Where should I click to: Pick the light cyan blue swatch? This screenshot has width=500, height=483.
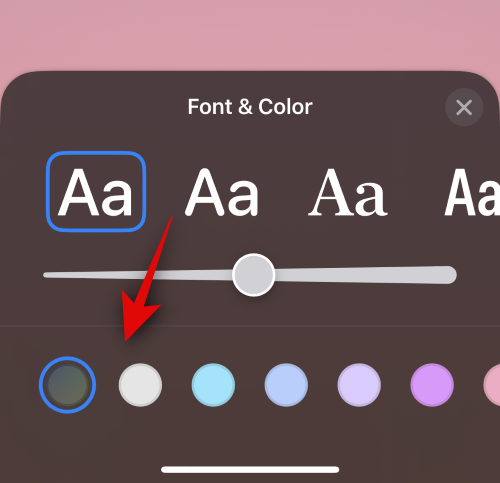pos(213,385)
